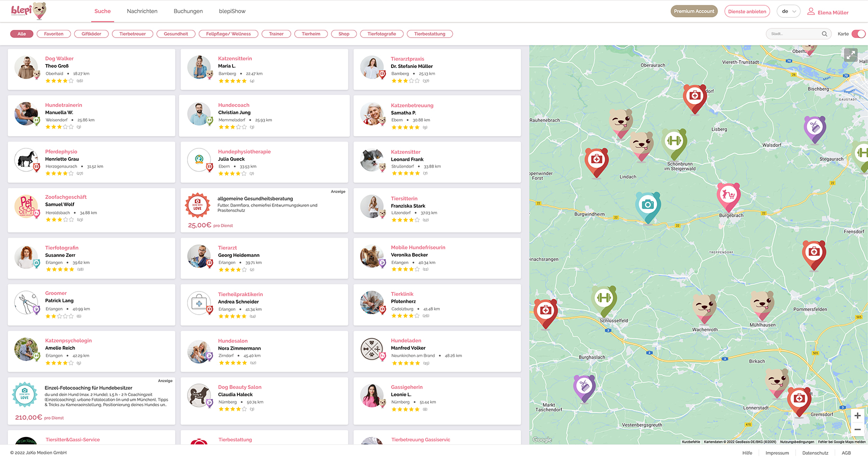Click the search magnifier icon in city field
Image resolution: width=868 pixels, height=464 pixels.
(x=825, y=34)
